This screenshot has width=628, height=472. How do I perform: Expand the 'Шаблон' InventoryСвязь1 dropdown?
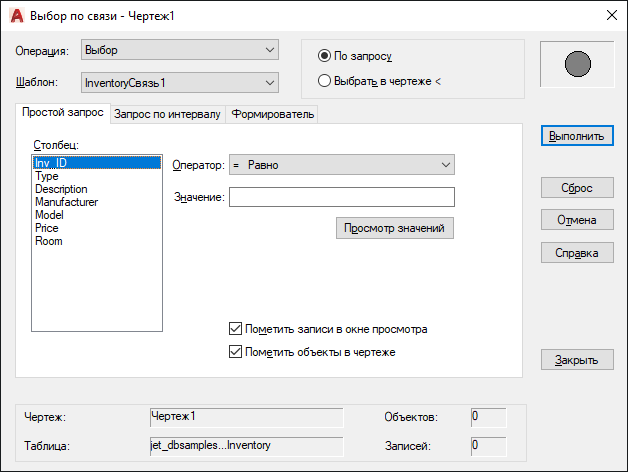tap(180, 83)
